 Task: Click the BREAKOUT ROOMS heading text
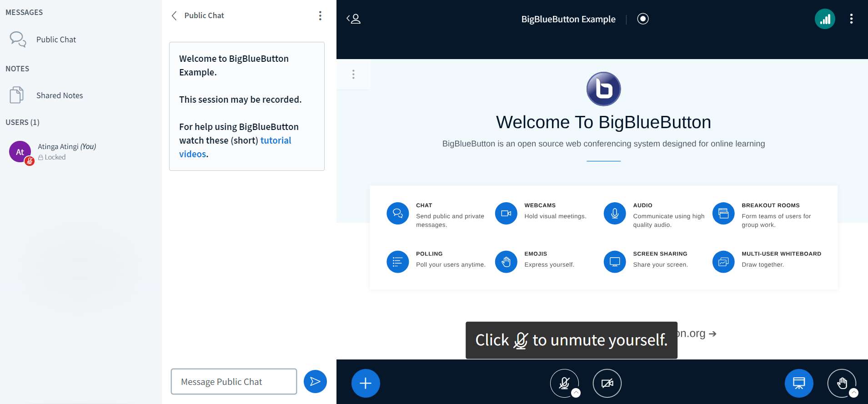[x=770, y=205]
